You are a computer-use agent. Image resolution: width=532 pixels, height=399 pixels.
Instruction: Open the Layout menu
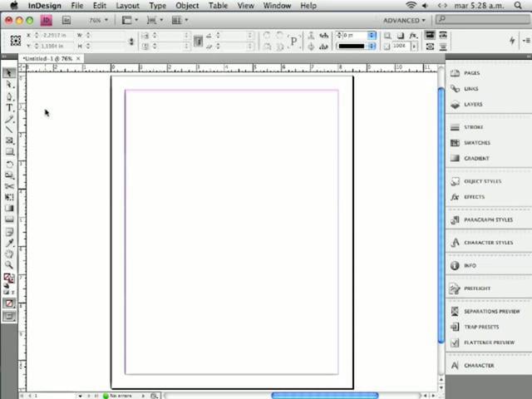127,6
